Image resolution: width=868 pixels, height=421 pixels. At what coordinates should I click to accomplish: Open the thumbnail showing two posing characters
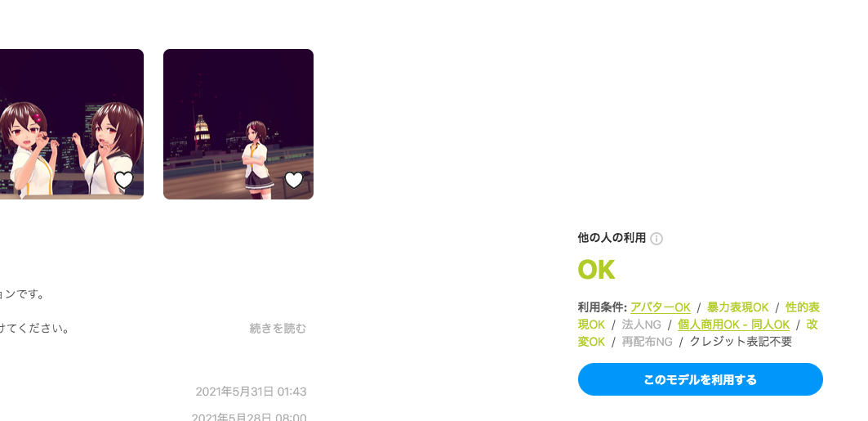(x=71, y=124)
